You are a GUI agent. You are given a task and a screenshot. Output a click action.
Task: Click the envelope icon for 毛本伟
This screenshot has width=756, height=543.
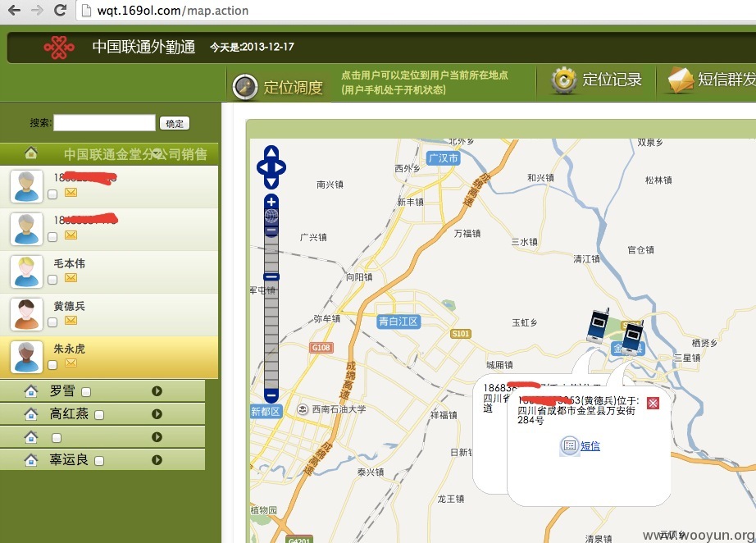[71, 278]
